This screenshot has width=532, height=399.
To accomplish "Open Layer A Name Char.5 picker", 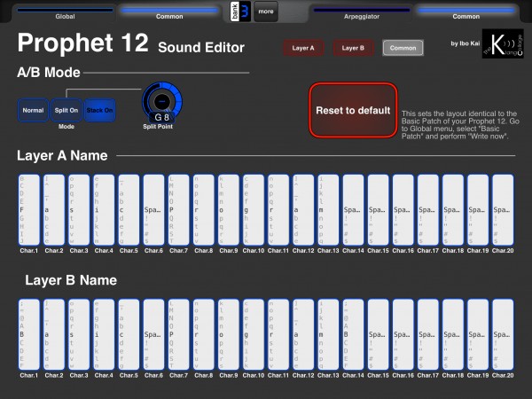I will 129,210.
